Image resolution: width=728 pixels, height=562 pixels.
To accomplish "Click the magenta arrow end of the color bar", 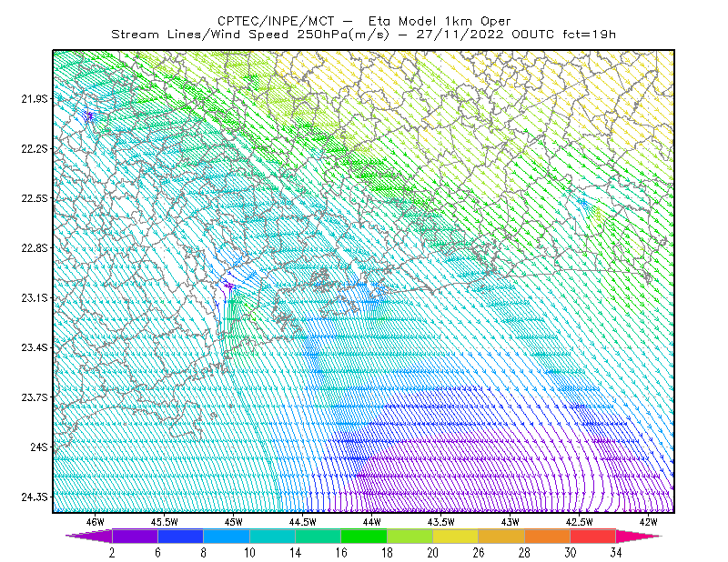I will [639, 537].
